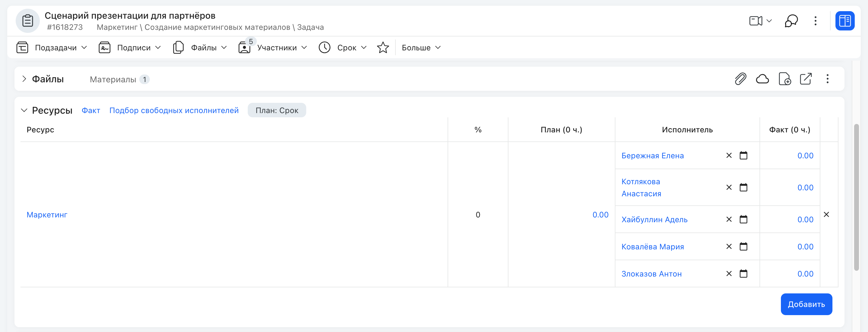
Task: Open the Участники dropdown
Action: (x=304, y=48)
